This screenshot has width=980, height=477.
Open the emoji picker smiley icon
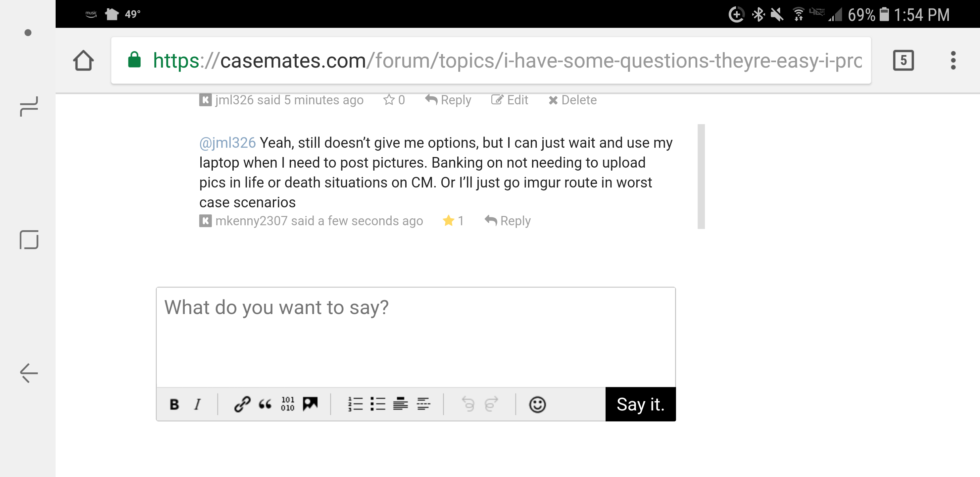(x=537, y=404)
